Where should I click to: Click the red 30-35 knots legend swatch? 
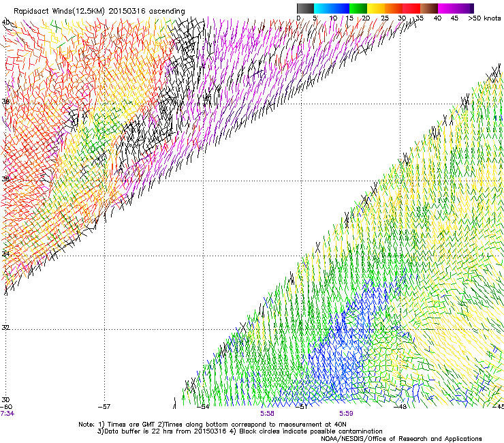click(411, 8)
